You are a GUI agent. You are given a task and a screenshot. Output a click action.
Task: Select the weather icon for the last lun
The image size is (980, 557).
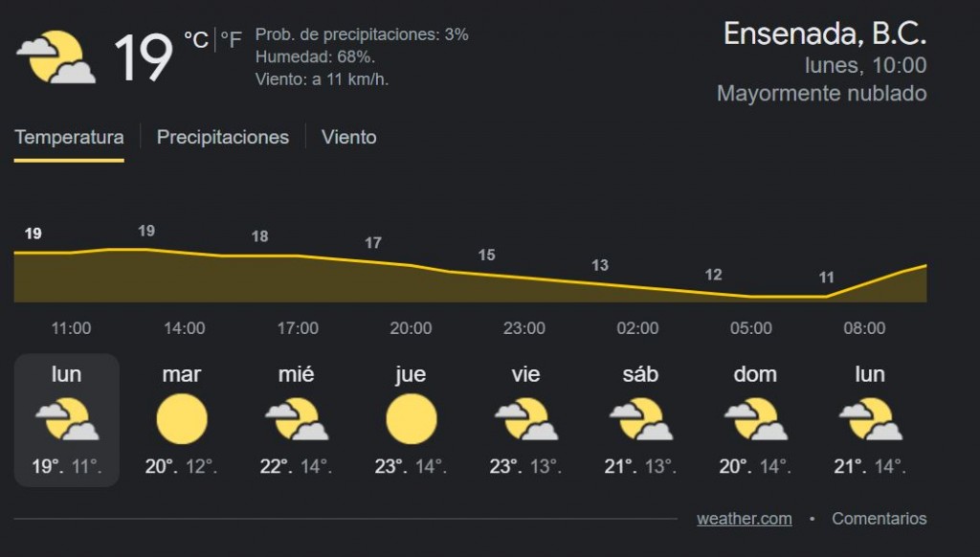tap(870, 419)
